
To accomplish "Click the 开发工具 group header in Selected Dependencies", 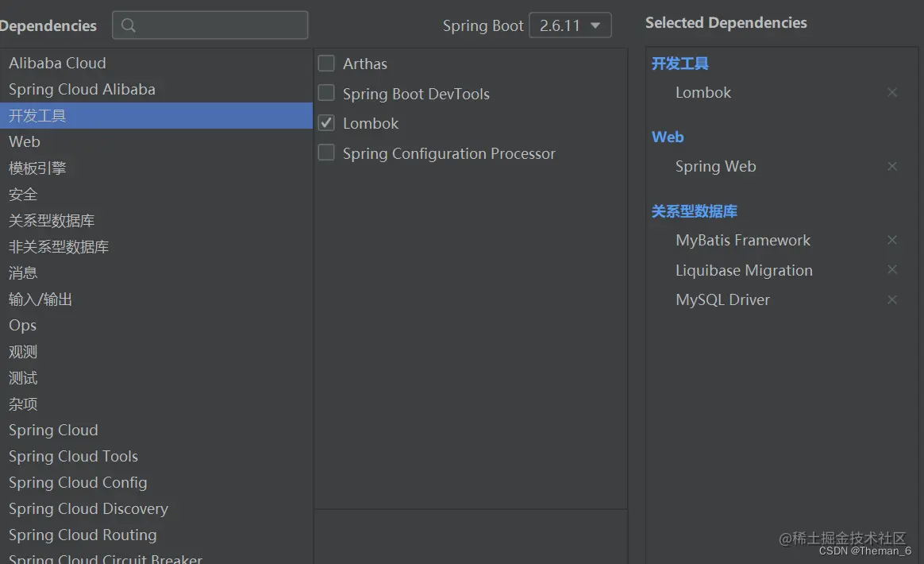I will pos(680,63).
